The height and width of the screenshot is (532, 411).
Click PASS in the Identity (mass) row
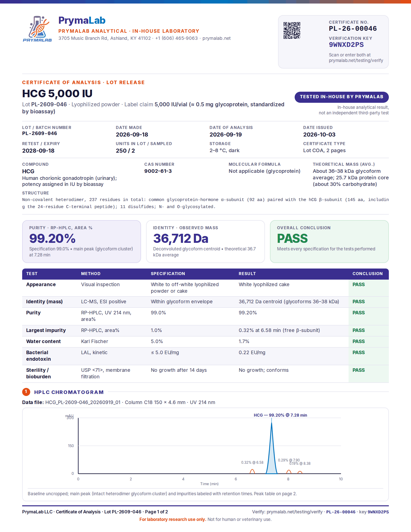coord(359,302)
